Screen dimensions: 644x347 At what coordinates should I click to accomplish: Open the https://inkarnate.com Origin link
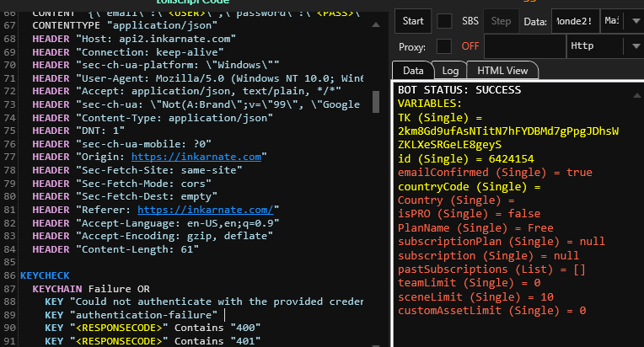[x=196, y=157]
